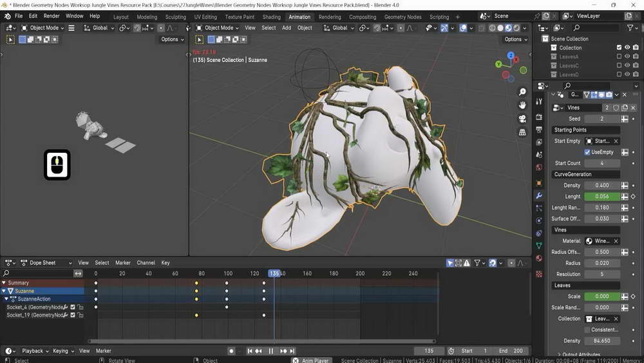Image resolution: width=644 pixels, height=363 pixels.
Task: Open the Add menu in viewport header
Action: click(x=287, y=28)
